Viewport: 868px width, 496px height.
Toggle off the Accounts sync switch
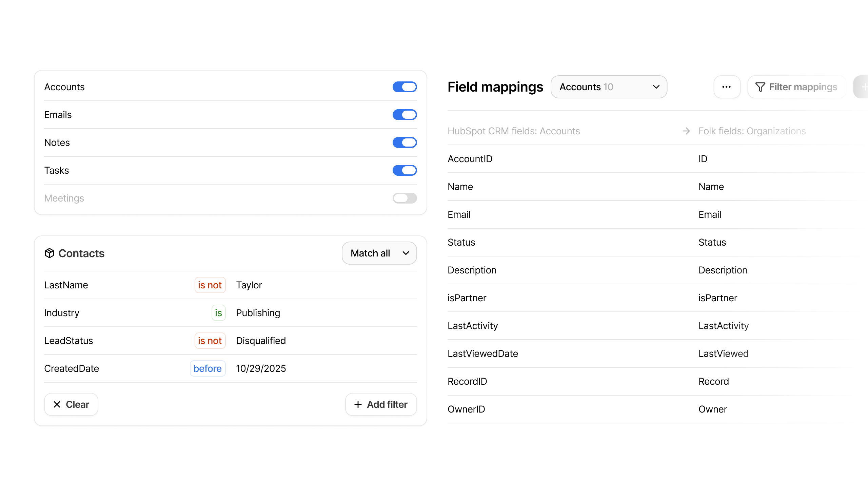[x=405, y=87]
